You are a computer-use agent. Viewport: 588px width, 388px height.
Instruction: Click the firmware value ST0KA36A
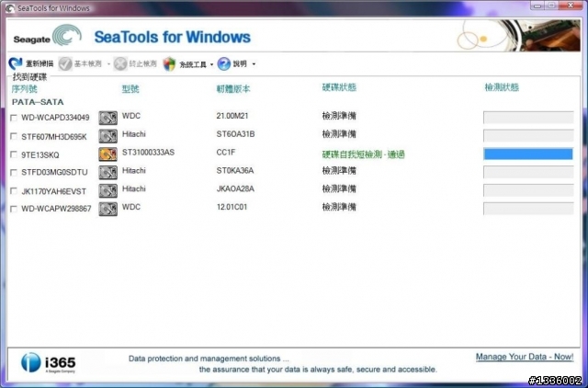point(235,171)
